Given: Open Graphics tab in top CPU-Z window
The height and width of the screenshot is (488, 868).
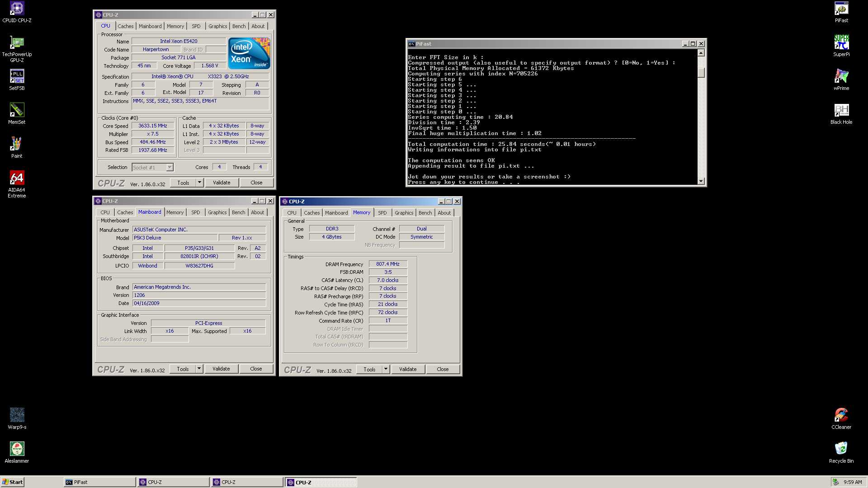Looking at the screenshot, I should (x=217, y=26).
